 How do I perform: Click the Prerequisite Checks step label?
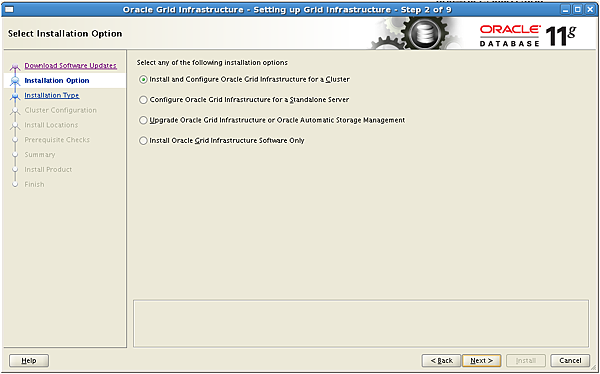pyautogui.click(x=57, y=140)
